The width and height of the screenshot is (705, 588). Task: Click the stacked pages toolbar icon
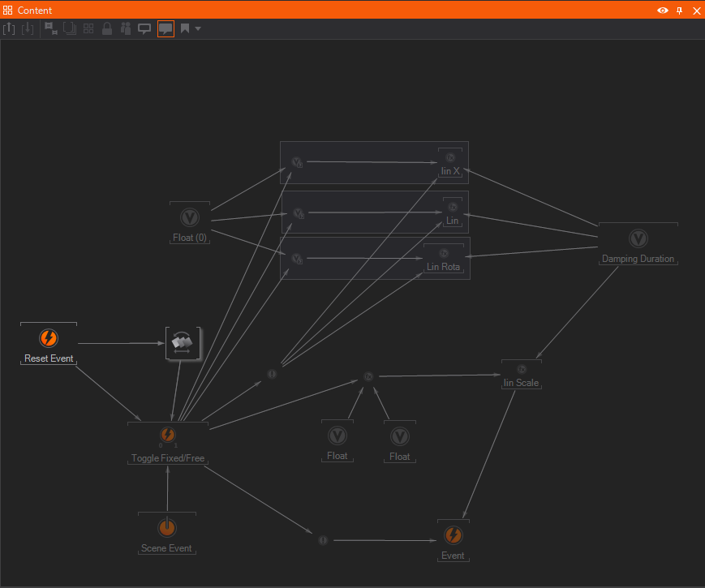[70, 28]
